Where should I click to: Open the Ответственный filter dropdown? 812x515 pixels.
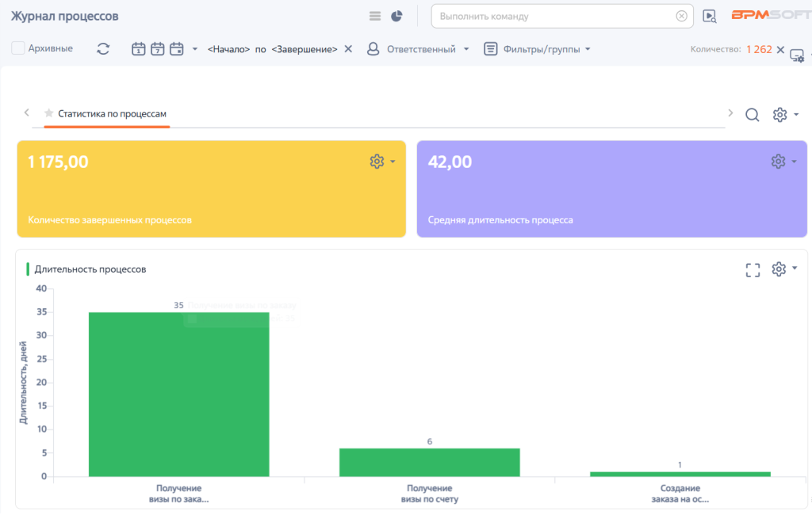tap(418, 49)
